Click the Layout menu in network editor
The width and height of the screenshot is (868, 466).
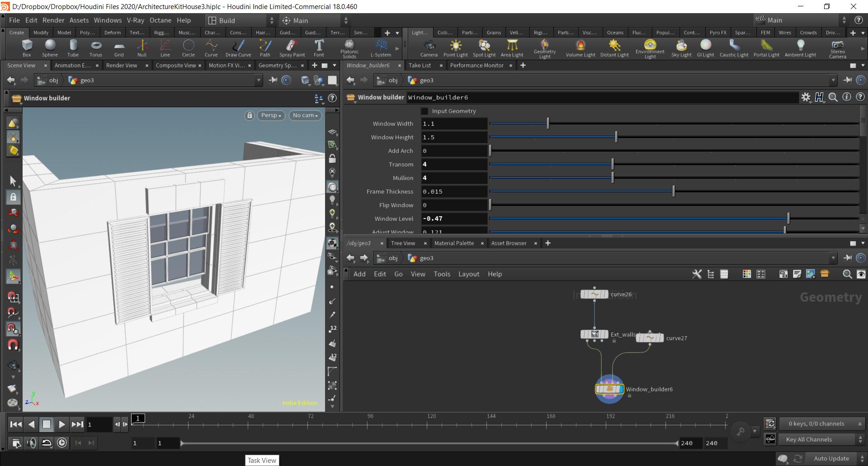(x=468, y=274)
